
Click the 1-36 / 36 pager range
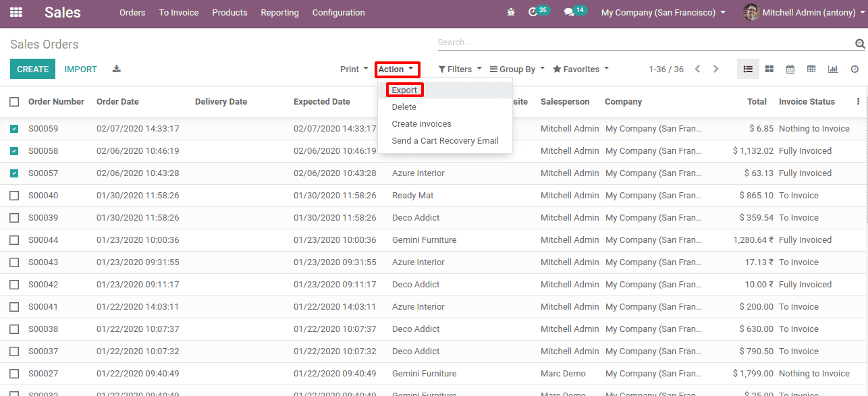(x=666, y=69)
